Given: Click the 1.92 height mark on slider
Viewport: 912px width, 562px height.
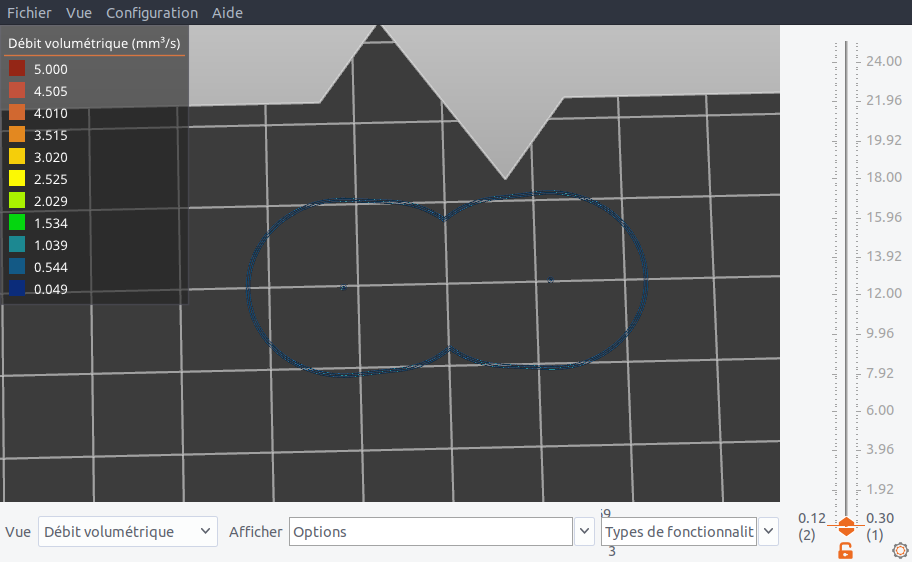Looking at the screenshot, I should point(879,489).
